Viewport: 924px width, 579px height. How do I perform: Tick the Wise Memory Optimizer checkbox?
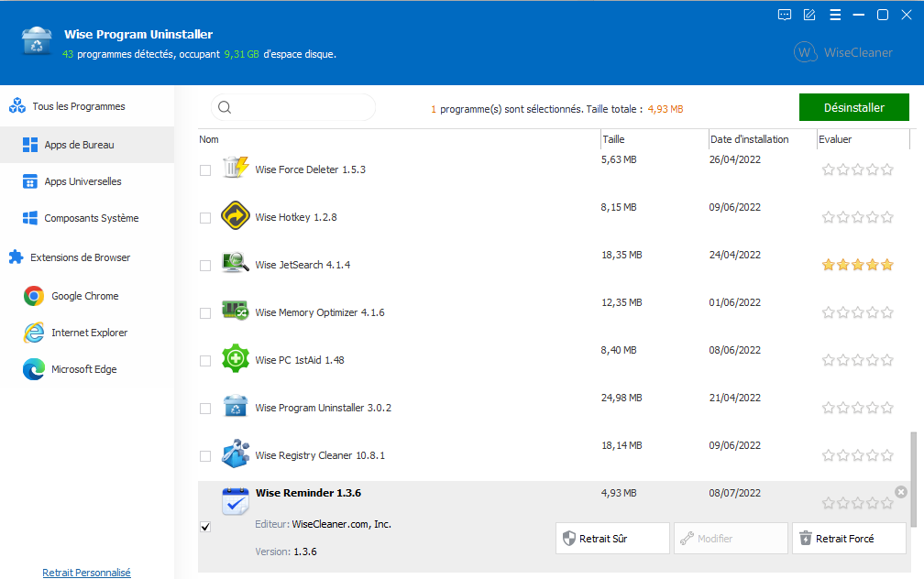(205, 313)
